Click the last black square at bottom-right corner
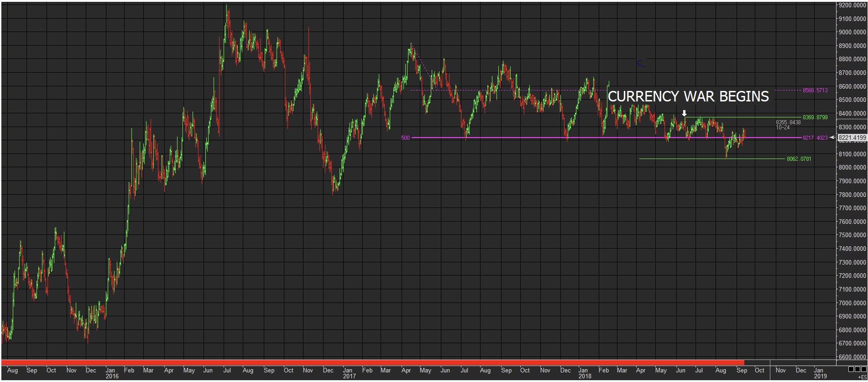This screenshot has width=868, height=382. tap(864, 369)
